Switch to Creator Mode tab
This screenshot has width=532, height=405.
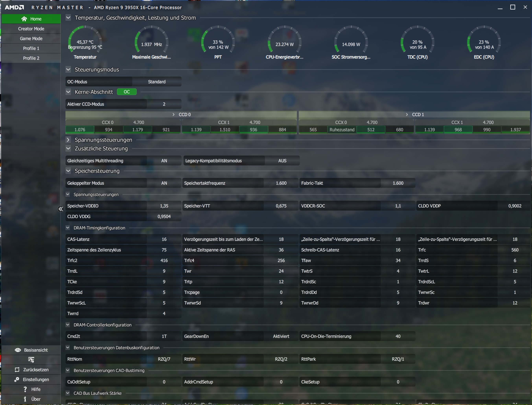tap(31, 29)
